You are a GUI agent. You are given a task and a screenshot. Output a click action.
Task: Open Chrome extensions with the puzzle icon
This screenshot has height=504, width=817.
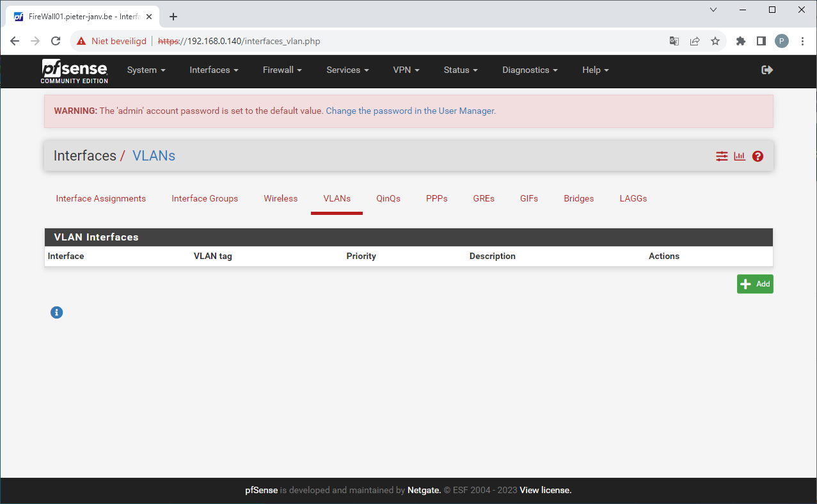[x=740, y=40]
